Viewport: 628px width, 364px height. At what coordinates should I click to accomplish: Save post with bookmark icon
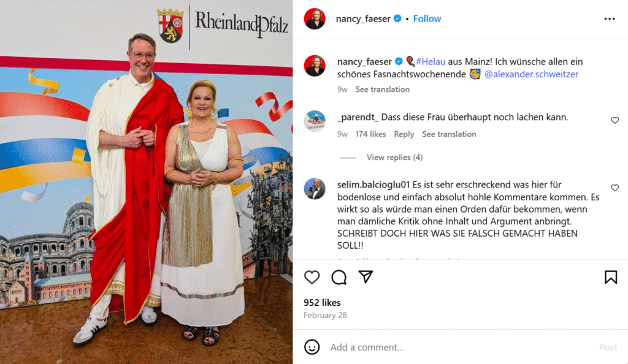[611, 277]
